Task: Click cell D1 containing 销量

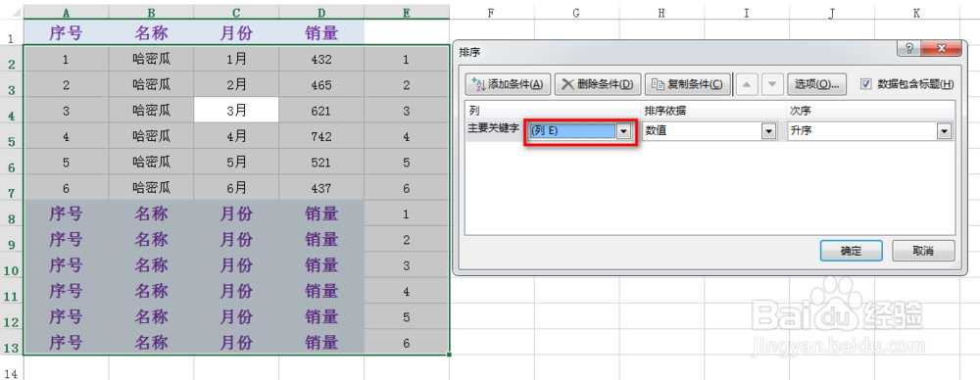Action: pyautogui.click(x=320, y=32)
